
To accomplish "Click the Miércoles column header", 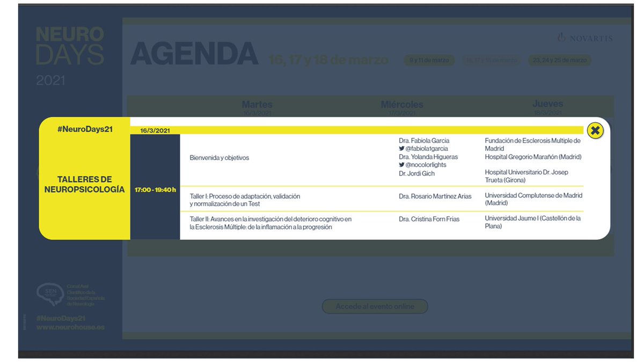I will click(402, 105).
